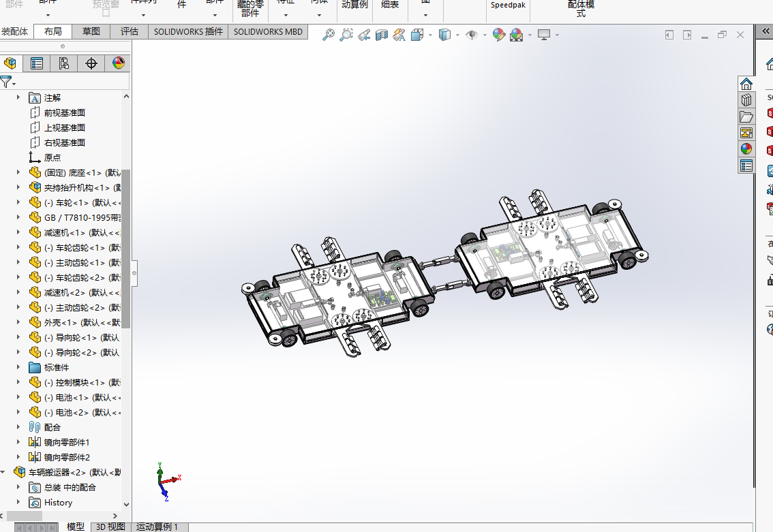Open the FeatureManager design tree tab
Viewport: 773px width, 532px height.
(x=10, y=63)
